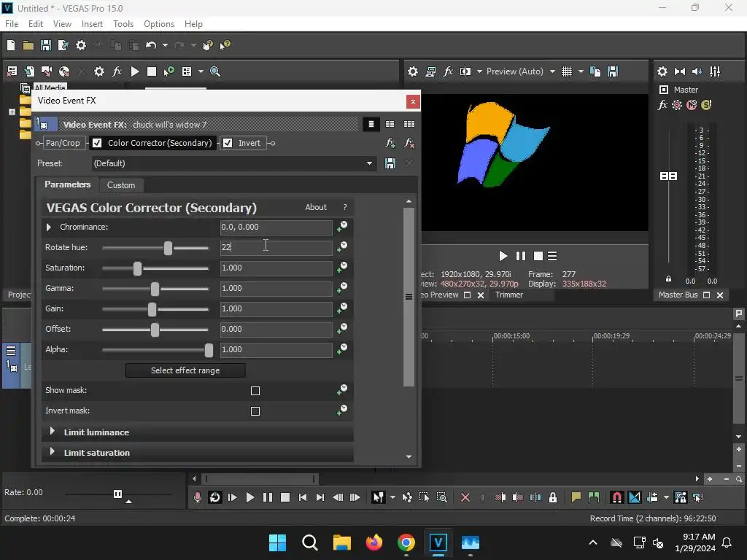This screenshot has width=747, height=560.
Task: Toggle Loop Playback in transport bar
Action: (215, 497)
